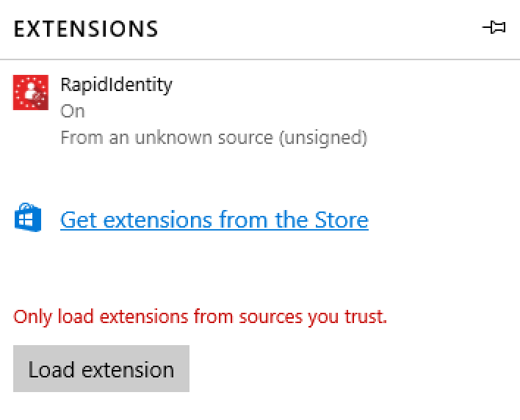Click "sources you trust" in the red warning
The width and height of the screenshot is (520, 420).
(313, 316)
